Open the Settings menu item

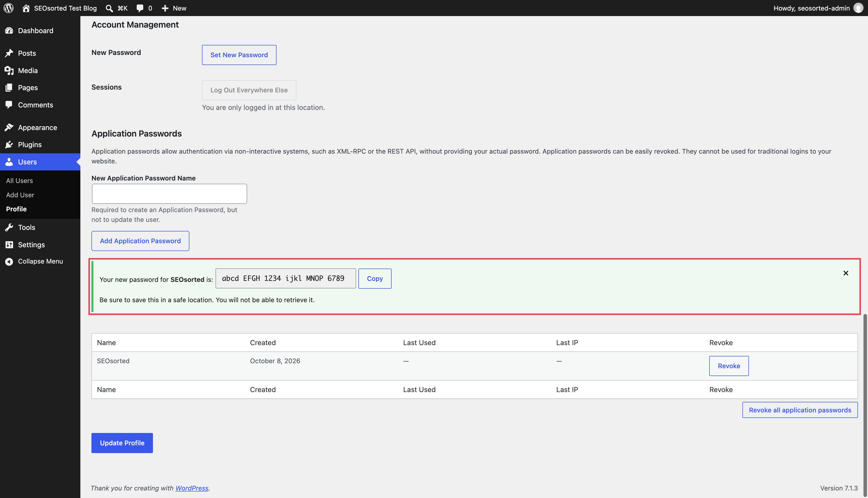point(40,244)
